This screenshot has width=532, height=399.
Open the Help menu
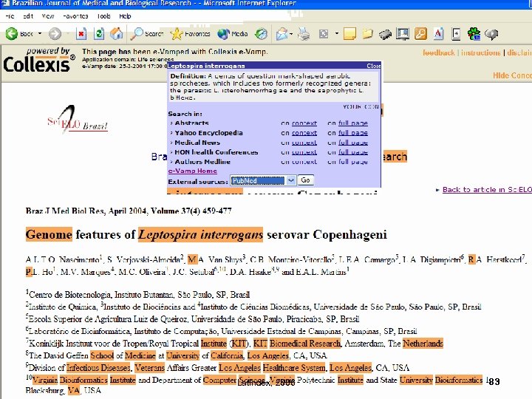tap(125, 16)
